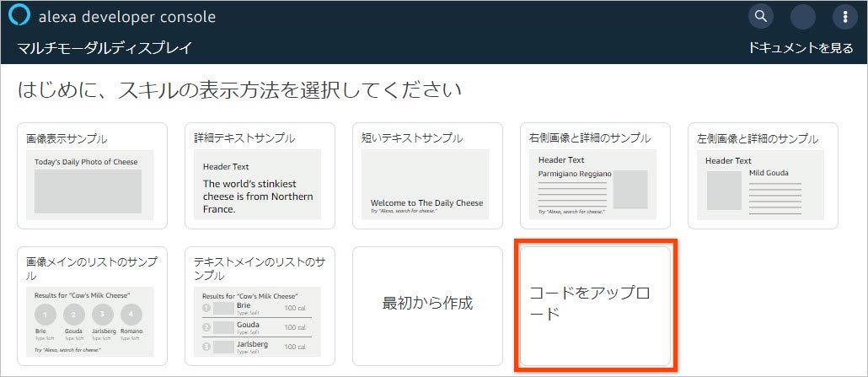Click the Mild Gouda left image placeholder

tap(724, 190)
